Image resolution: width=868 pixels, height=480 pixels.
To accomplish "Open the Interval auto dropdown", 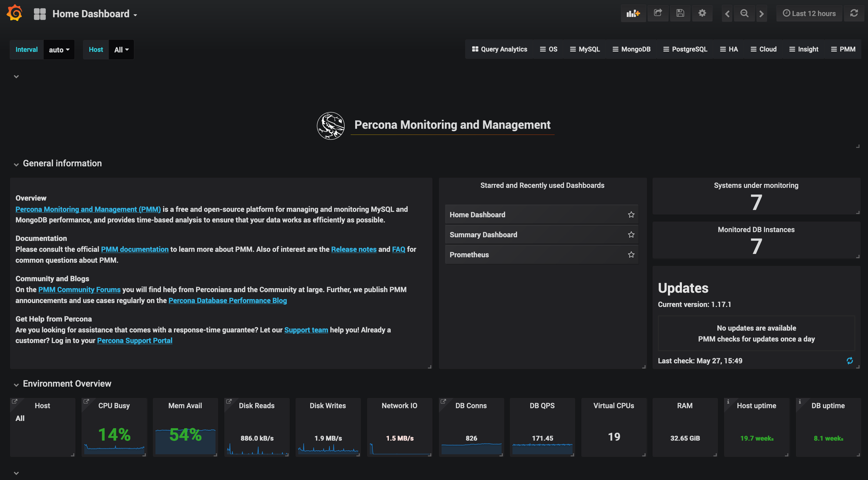I will [59, 50].
